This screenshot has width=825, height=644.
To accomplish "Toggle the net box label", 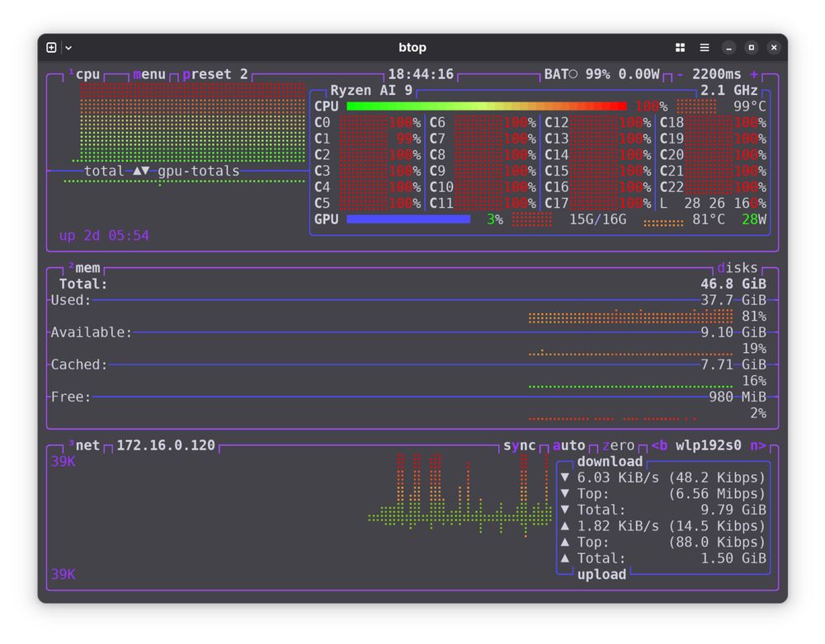I will [x=84, y=446].
